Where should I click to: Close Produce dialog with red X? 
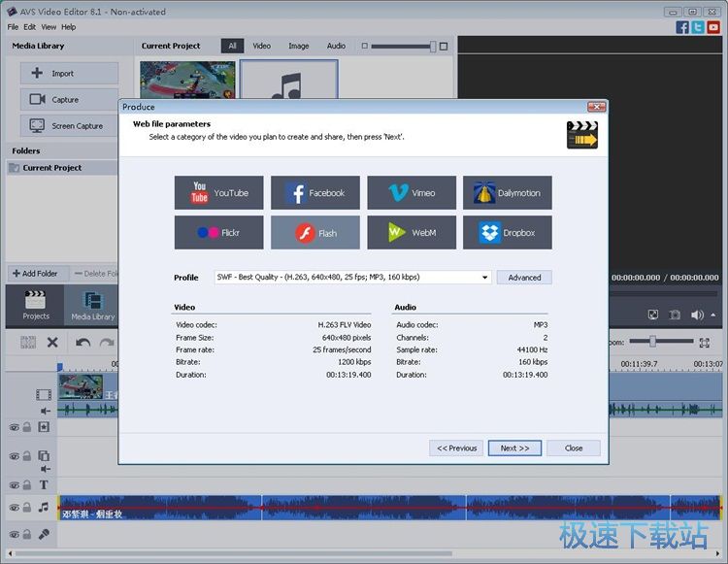pos(596,107)
